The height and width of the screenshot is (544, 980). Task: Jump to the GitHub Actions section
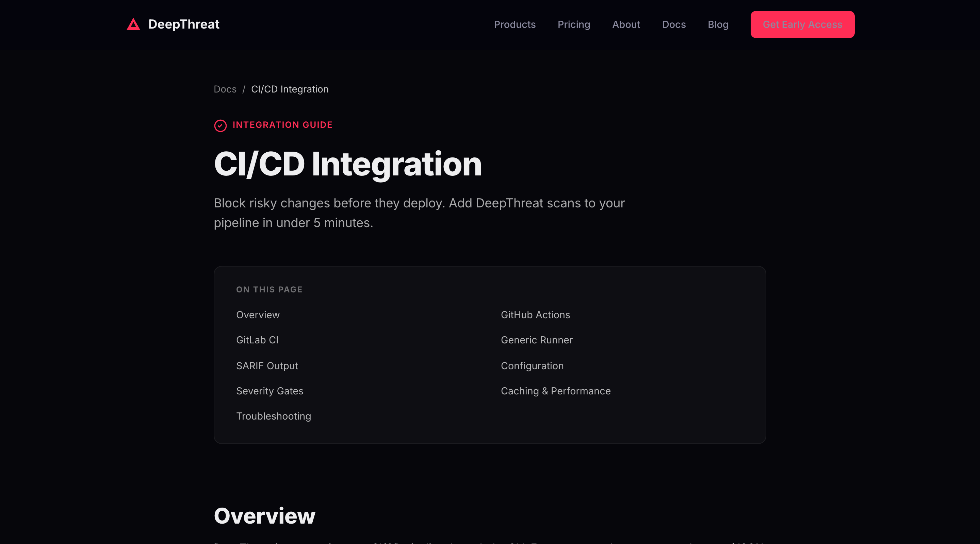click(x=535, y=315)
